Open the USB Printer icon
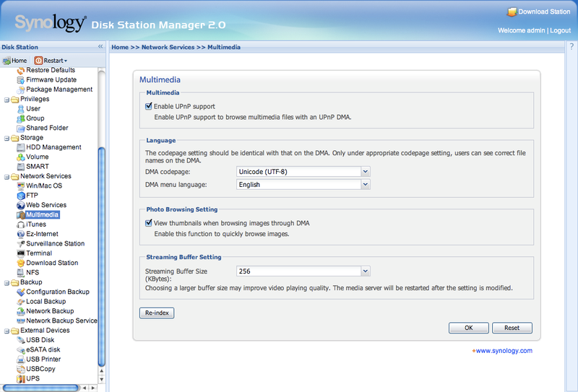This screenshot has height=392, width=578. point(21,360)
